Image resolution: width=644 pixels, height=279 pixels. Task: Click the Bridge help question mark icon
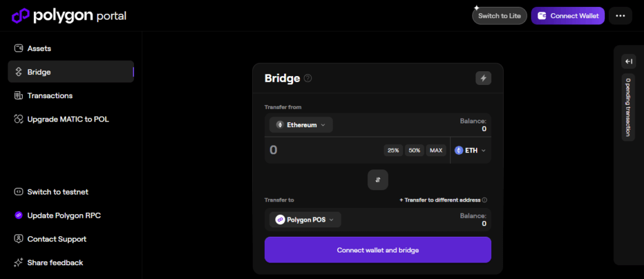(x=308, y=78)
